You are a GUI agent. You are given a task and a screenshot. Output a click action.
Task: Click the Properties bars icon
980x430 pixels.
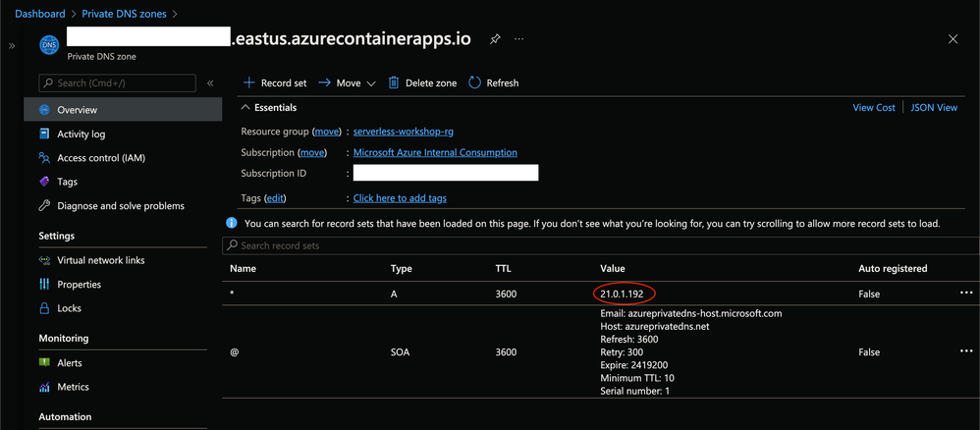[44, 285]
